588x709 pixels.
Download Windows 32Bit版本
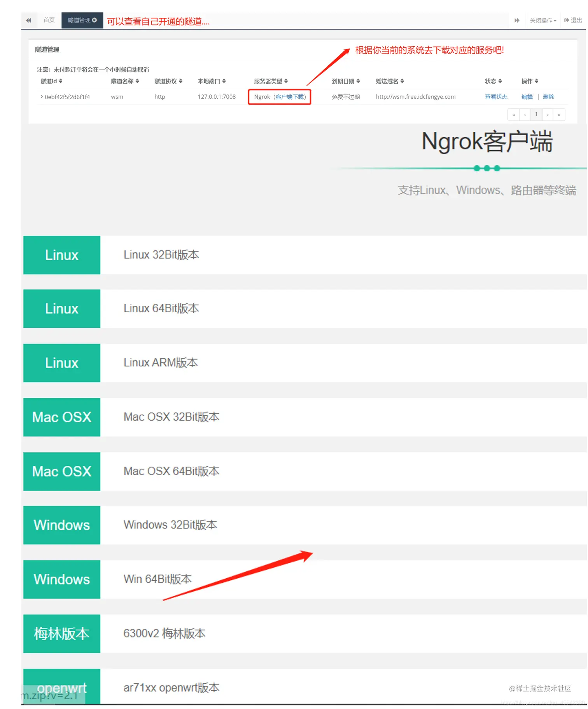click(x=170, y=525)
